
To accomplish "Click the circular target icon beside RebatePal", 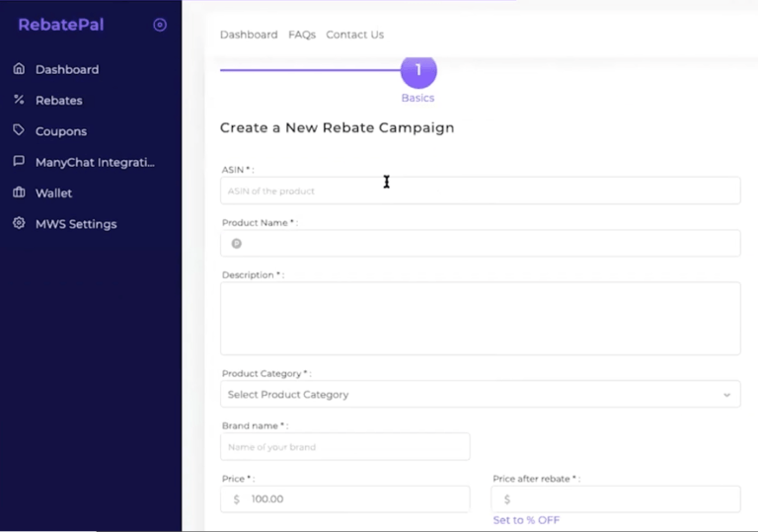I will tap(160, 25).
